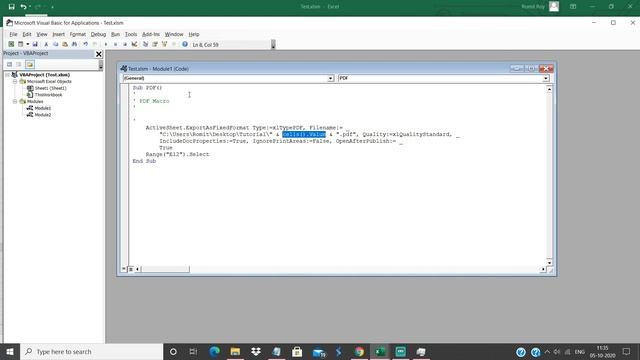Click code window scroll down arrow
This screenshot has height=360, width=640.
549,262
